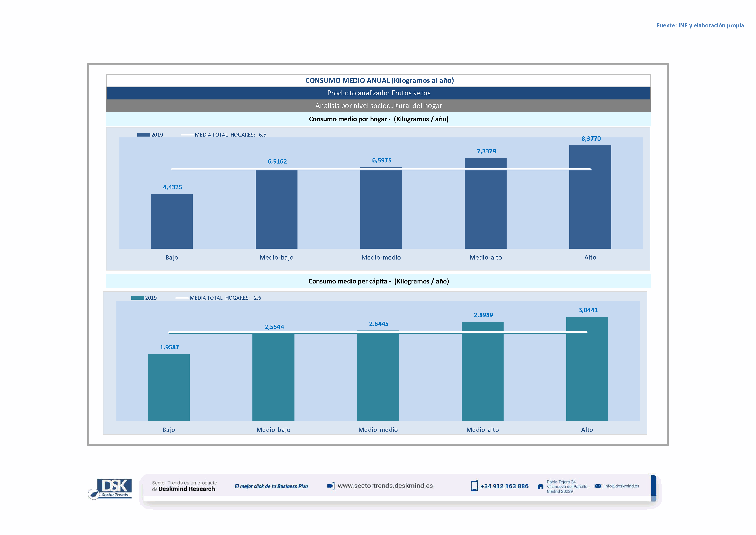Click the paper plane emblem on the logo
Image resolution: width=756 pixels, height=535 pixels.
(94, 494)
